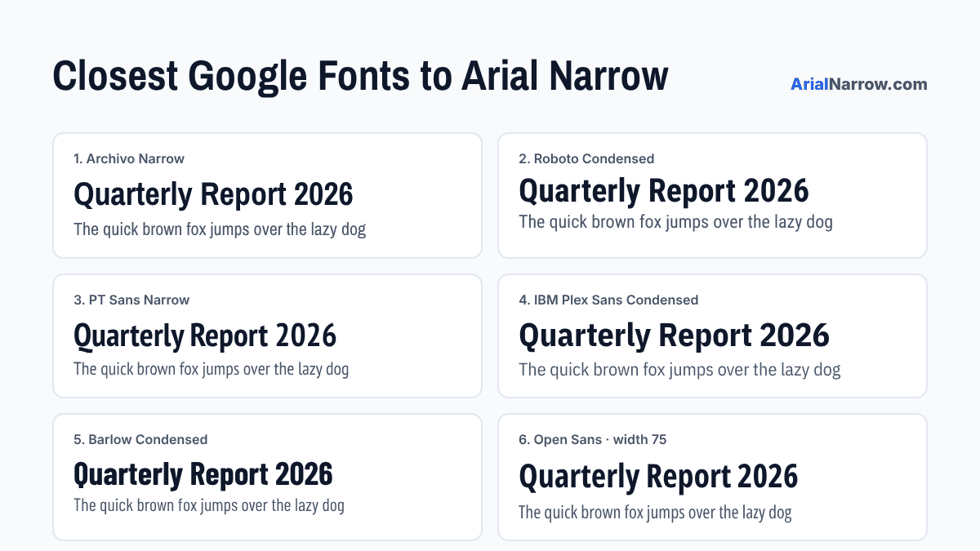Click the Roboto Condensed 'Quarterly Report 2026' sample

664,191
